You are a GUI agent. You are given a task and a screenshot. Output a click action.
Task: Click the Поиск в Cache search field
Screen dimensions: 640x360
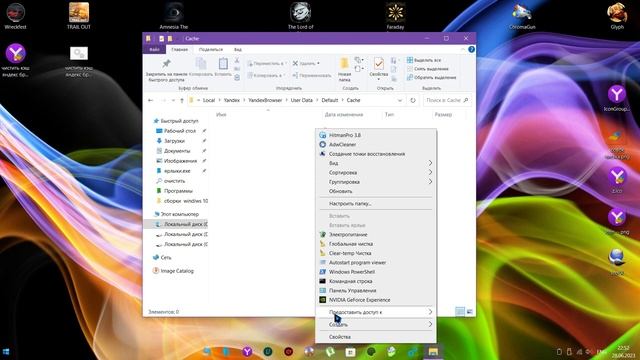pos(447,100)
